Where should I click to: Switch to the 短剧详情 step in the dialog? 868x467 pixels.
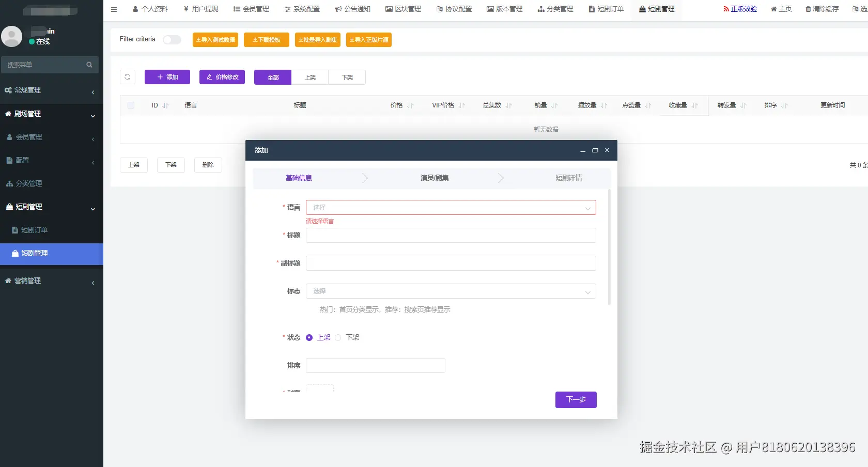569,178
